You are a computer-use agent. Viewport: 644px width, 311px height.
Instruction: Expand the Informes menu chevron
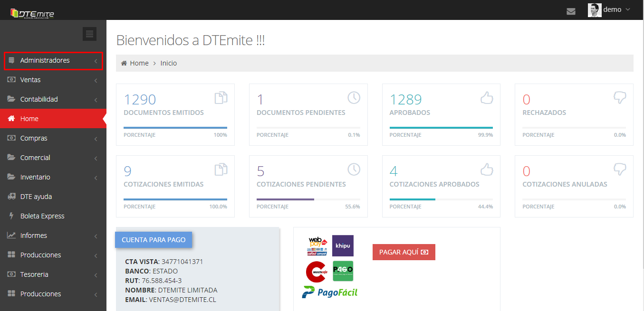tap(96, 236)
